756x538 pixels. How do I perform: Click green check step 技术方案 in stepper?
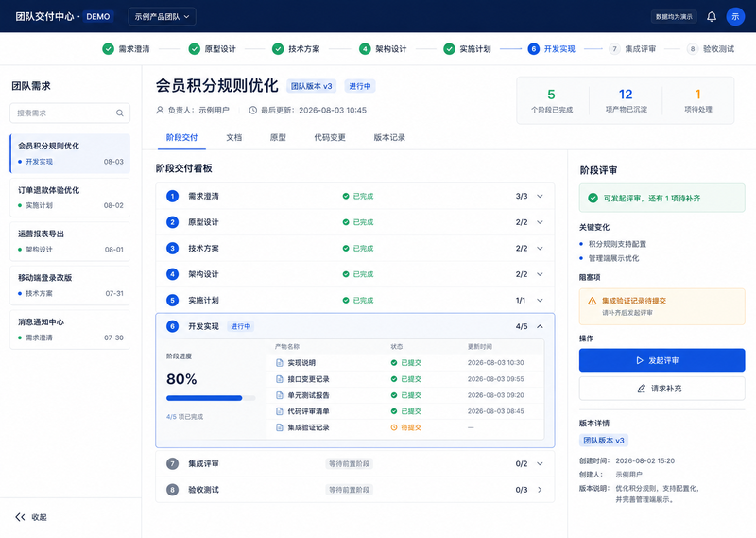[x=278, y=49]
